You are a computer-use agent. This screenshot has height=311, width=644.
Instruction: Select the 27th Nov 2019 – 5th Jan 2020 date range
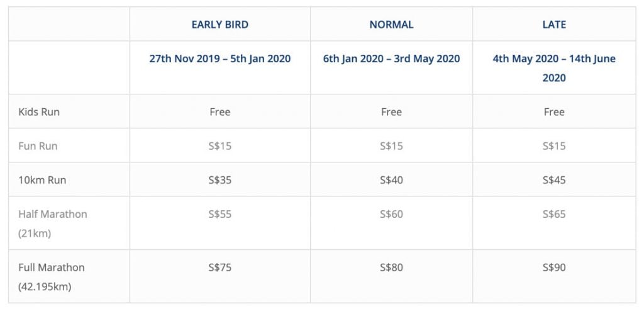219,59
